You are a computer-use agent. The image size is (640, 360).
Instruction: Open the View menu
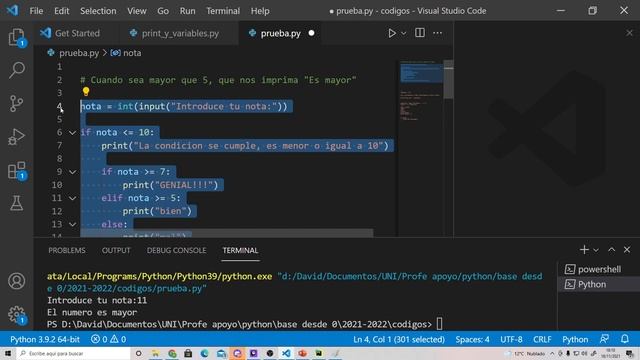137,11
